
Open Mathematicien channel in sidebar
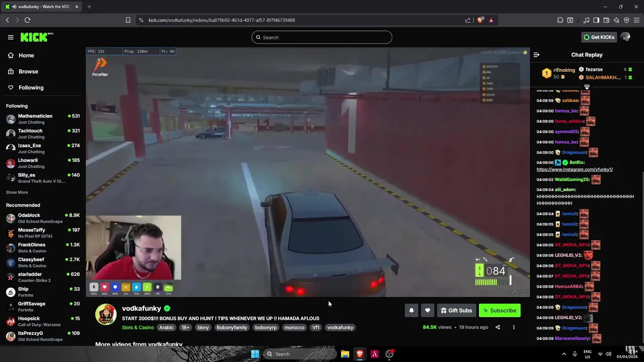(x=43, y=119)
